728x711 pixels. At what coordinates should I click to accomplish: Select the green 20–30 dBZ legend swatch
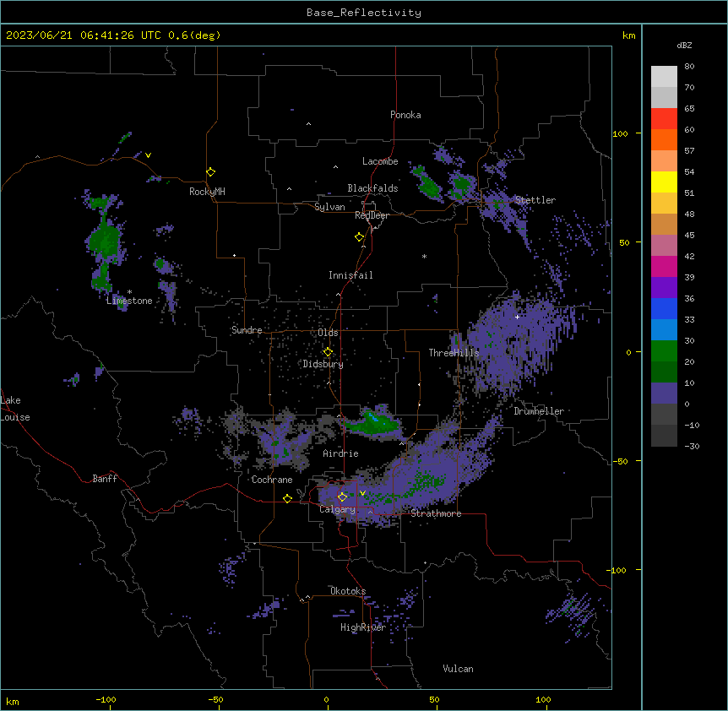664,351
